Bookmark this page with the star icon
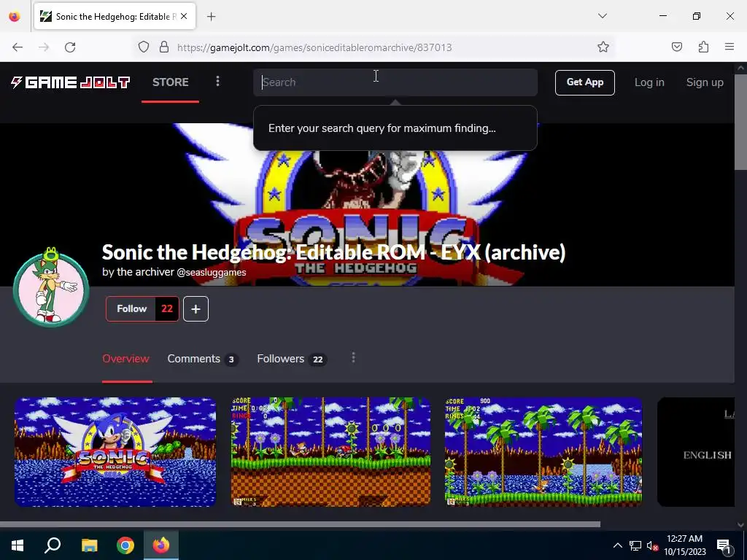Image resolution: width=747 pixels, height=560 pixels. click(603, 47)
